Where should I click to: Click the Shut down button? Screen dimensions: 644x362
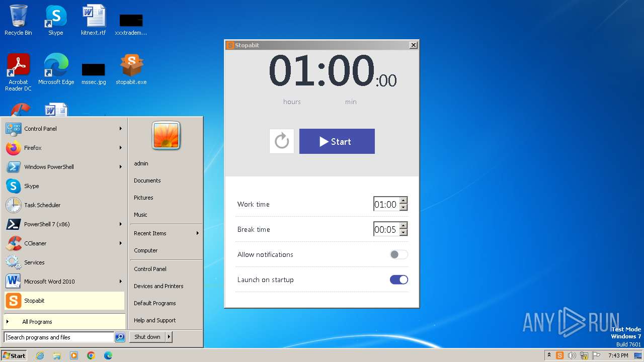147,337
